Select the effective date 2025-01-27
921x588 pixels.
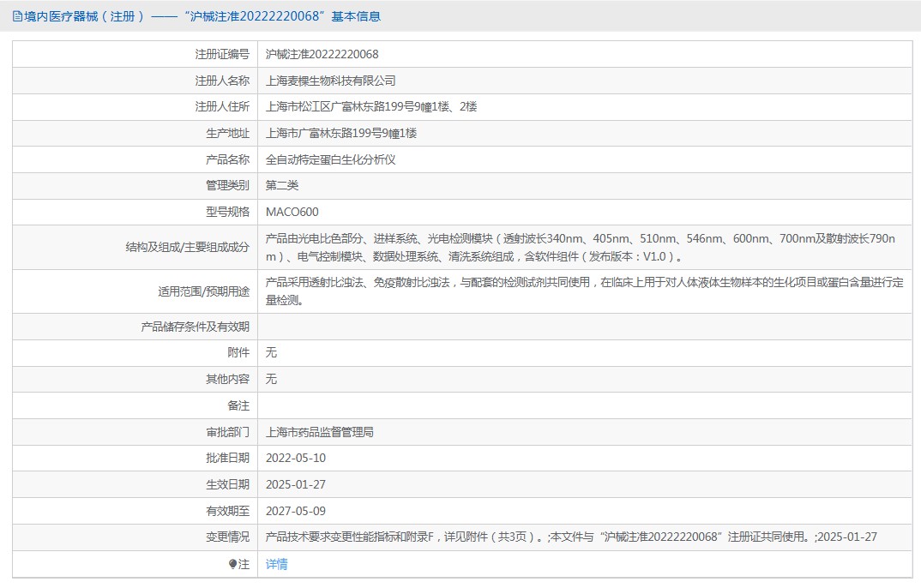click(x=296, y=484)
